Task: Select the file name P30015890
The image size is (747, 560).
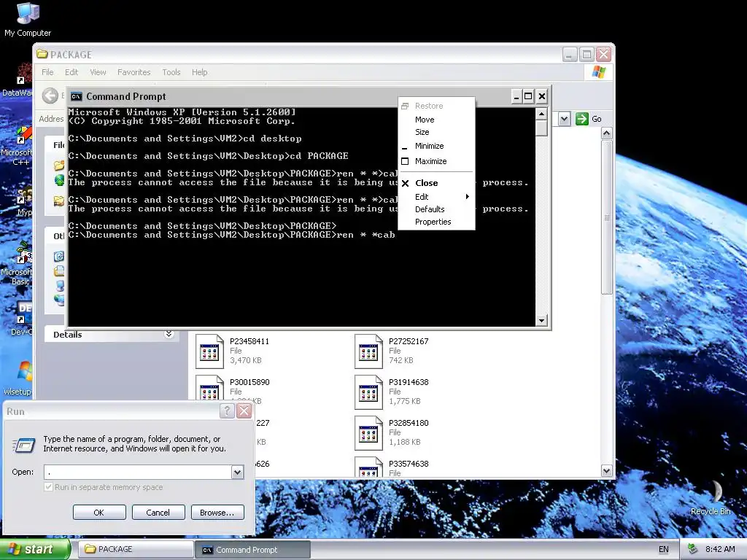Action: [x=249, y=382]
